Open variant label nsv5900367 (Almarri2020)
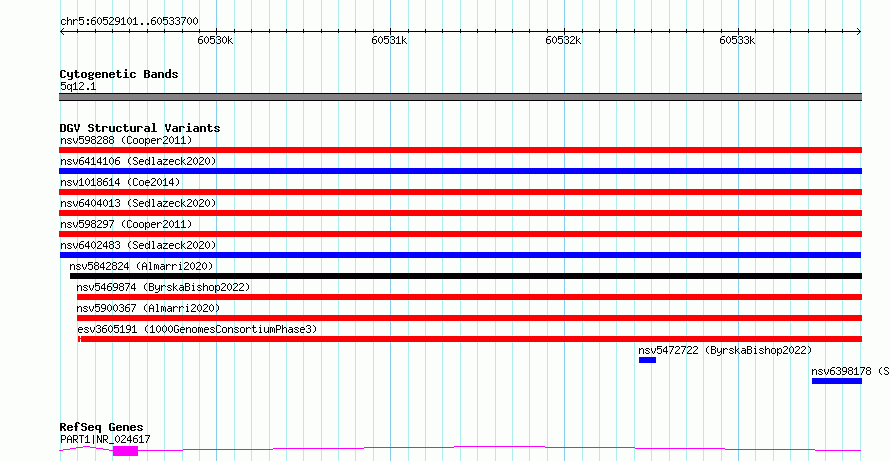The image size is (890, 461). click(x=148, y=308)
